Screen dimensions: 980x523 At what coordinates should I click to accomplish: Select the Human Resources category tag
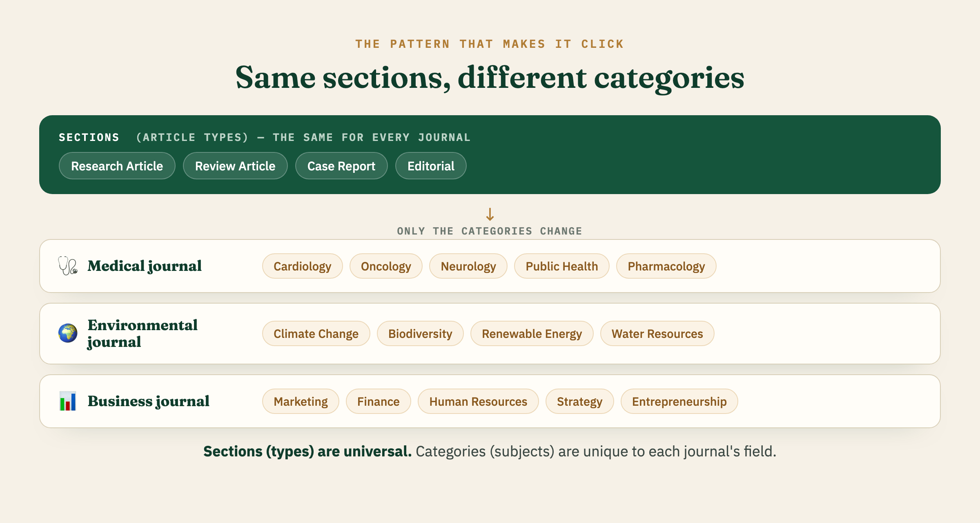pyautogui.click(x=478, y=401)
